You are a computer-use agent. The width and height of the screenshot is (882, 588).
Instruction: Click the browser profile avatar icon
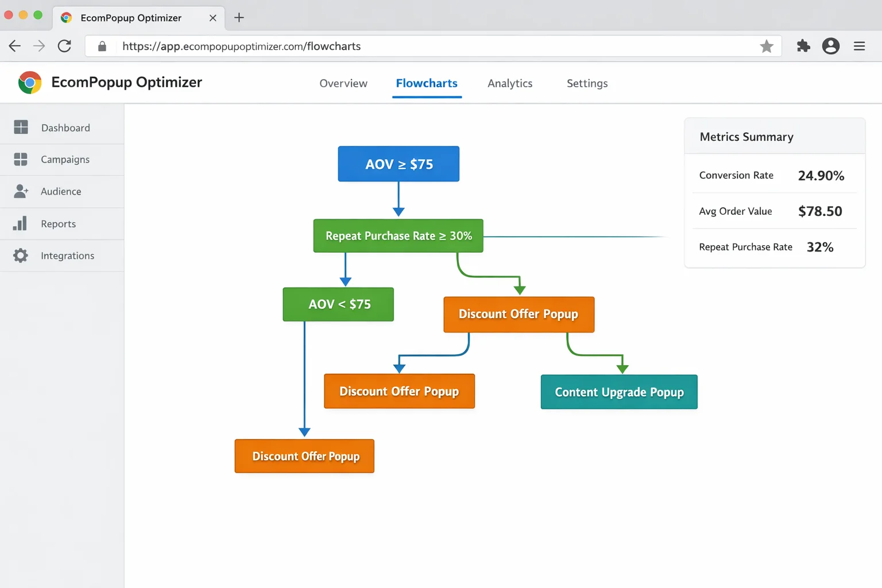tap(831, 46)
